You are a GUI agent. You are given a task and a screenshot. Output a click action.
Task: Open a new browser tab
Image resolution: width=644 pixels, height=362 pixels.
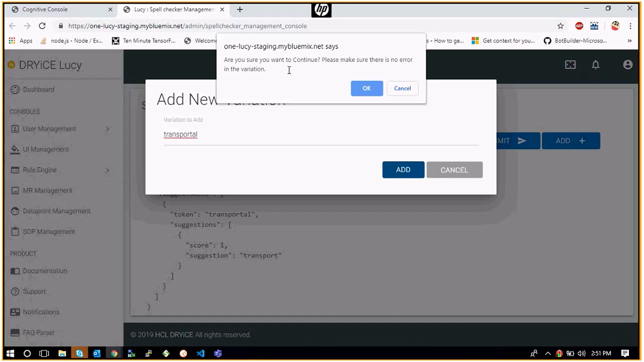(240, 9)
